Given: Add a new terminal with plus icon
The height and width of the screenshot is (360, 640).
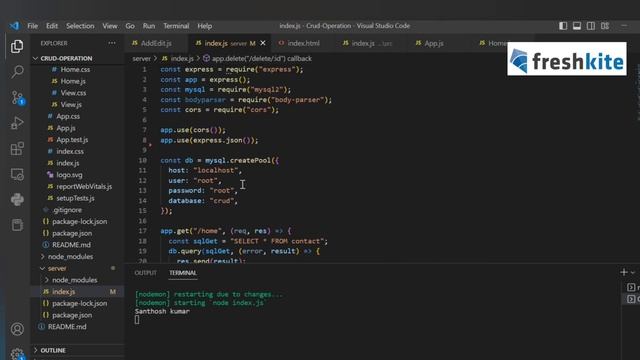Looking at the screenshot, I should click(x=624, y=272).
